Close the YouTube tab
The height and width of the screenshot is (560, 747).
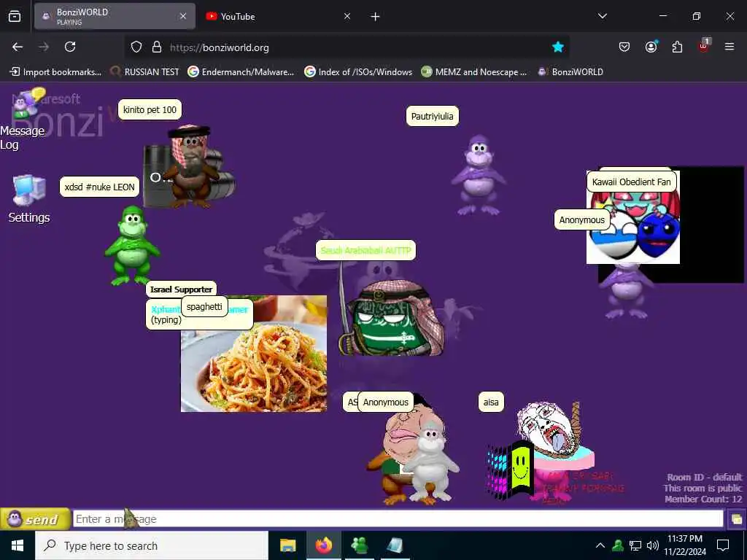347,16
